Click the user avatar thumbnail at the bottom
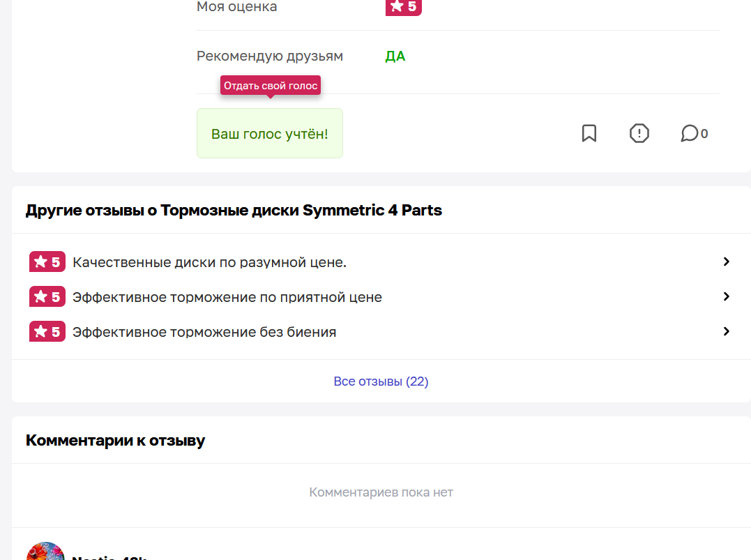 45,552
